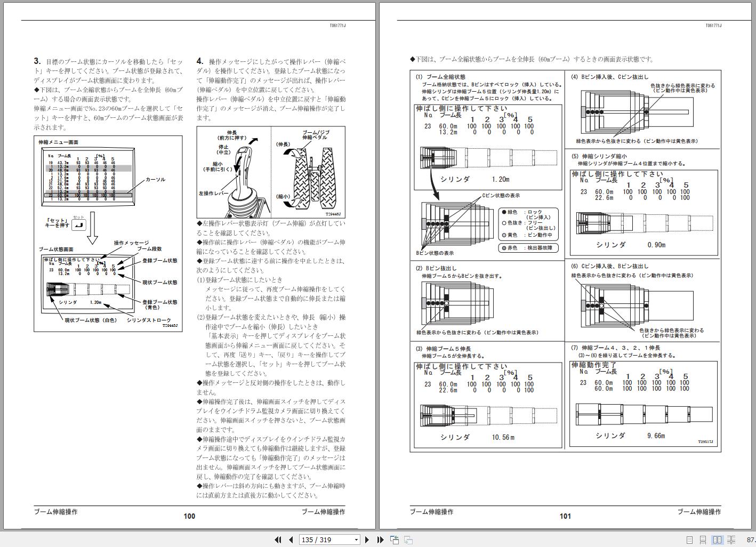Click the 登録ブーム状態 (青色) callout label
The height and width of the screenshot is (547, 756).
click(x=160, y=305)
